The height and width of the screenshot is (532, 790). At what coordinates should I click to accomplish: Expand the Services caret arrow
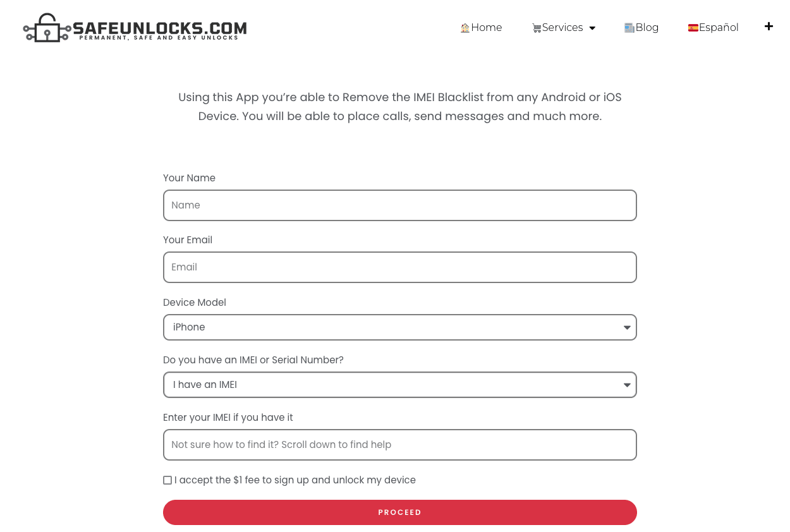[x=592, y=28]
